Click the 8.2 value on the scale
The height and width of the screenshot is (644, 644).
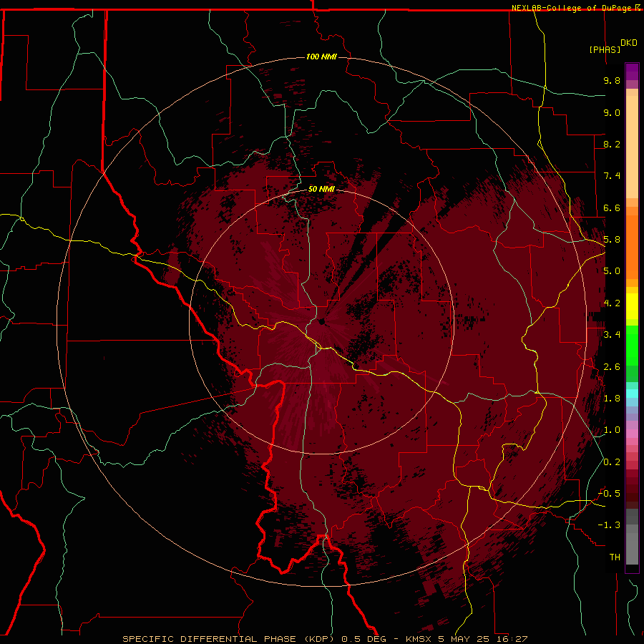[x=612, y=144]
